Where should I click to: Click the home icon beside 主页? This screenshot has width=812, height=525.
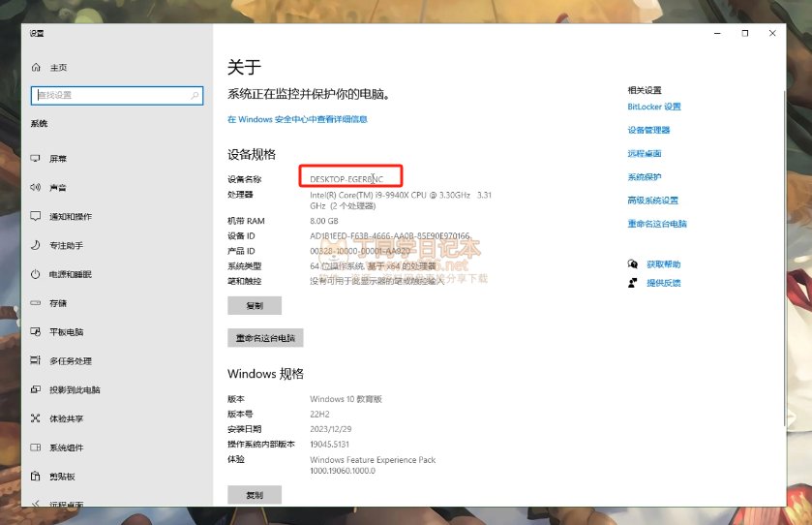[36, 68]
